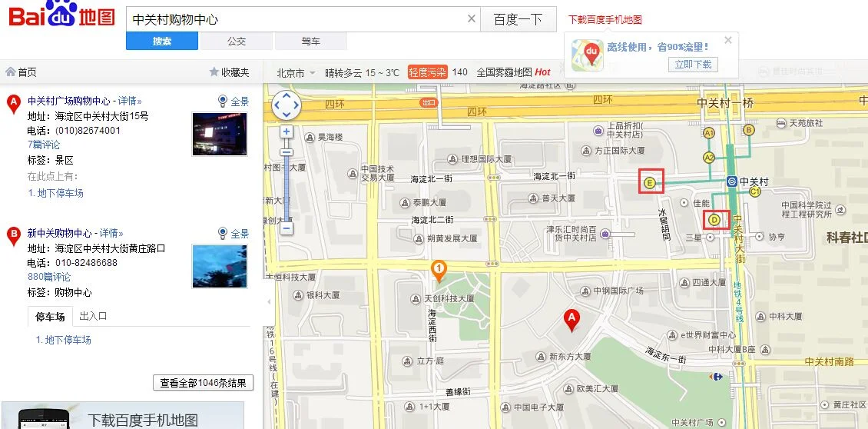Click the subway exit C1 marker
Image resolution: width=868 pixels, height=429 pixels.
[754, 191]
